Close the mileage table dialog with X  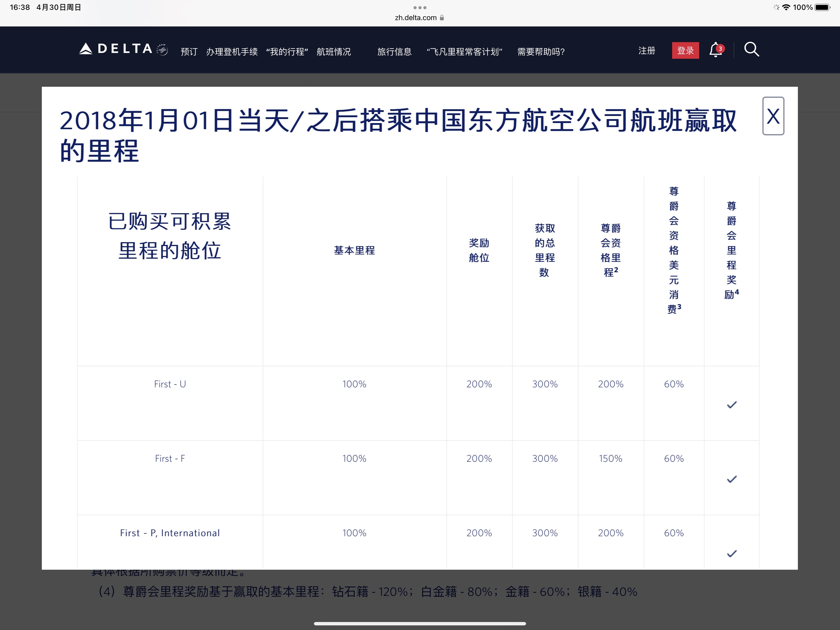773,116
